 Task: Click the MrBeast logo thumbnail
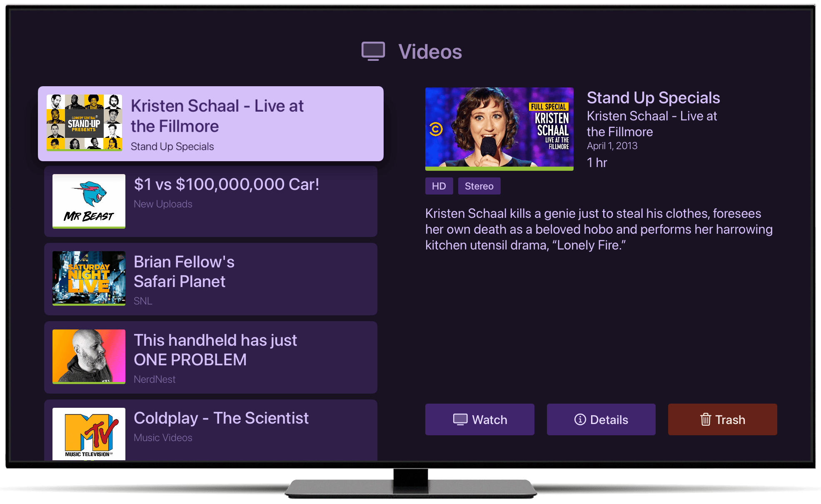click(x=89, y=201)
